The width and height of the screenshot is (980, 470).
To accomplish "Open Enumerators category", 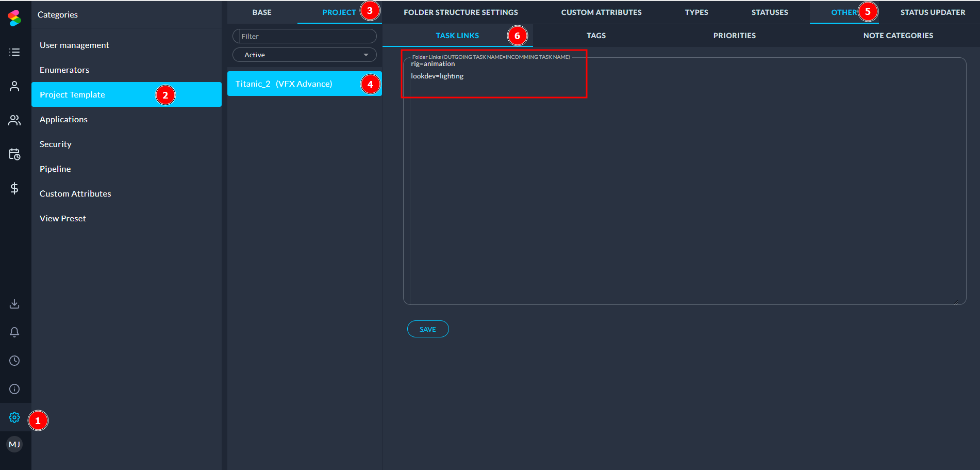I will pyautogui.click(x=126, y=70).
